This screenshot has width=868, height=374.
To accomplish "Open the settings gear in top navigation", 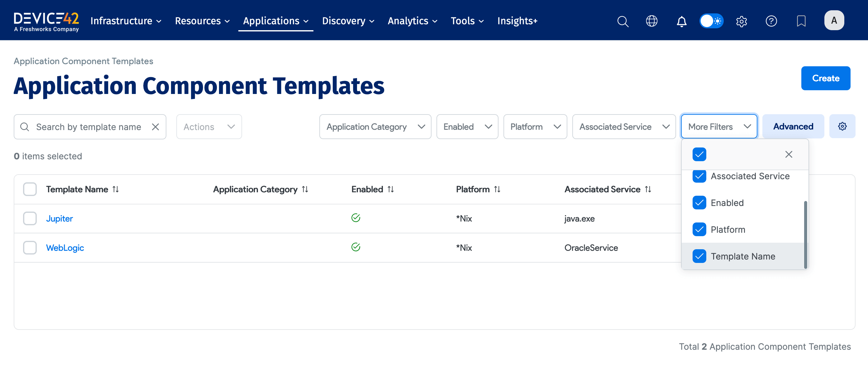I will point(741,21).
